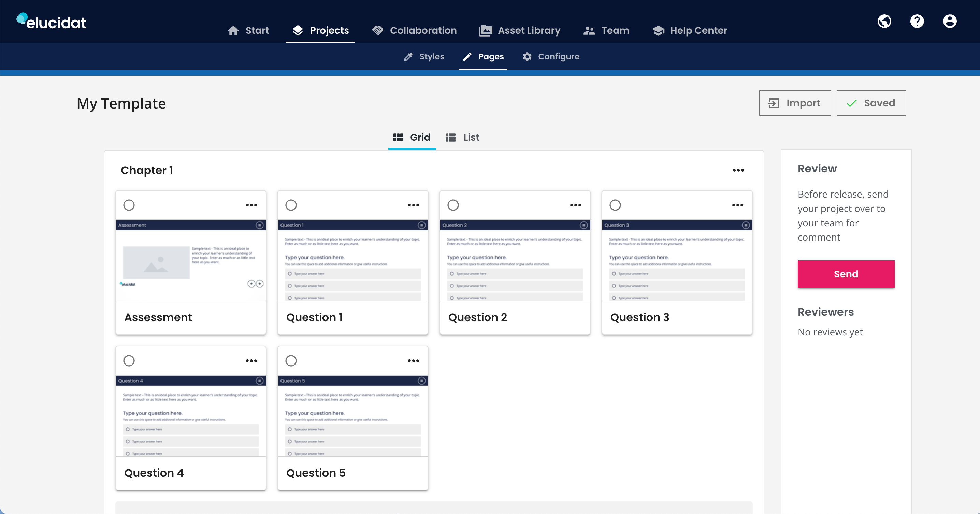Switch to the Configure tab

pyautogui.click(x=550, y=57)
